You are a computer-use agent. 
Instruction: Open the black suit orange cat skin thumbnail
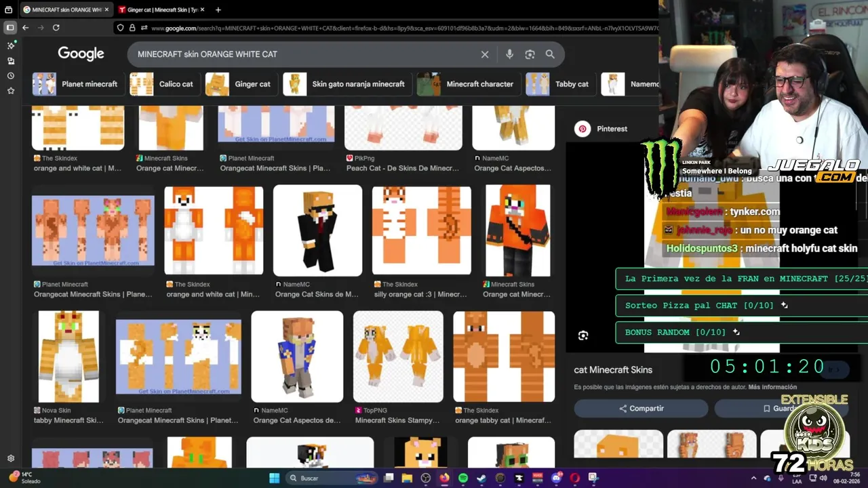317,230
